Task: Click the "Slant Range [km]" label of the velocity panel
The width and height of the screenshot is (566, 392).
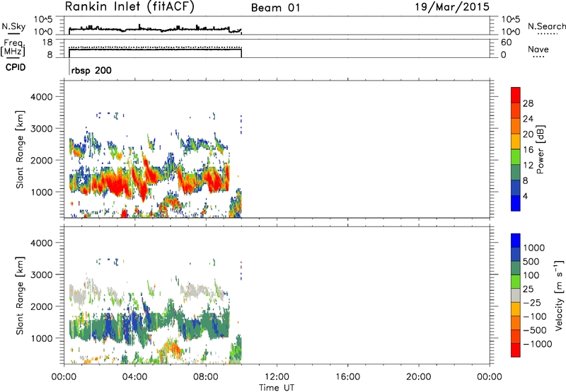Action: coord(21,296)
